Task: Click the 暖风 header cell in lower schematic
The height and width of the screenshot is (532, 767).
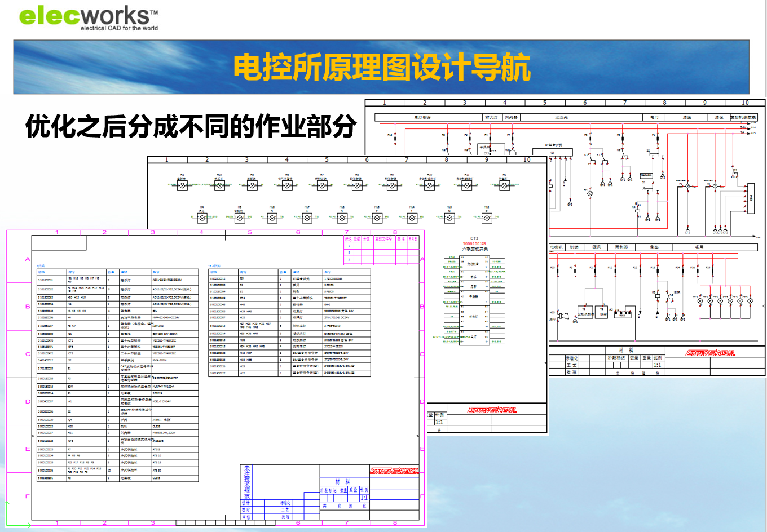Action: tap(597, 247)
